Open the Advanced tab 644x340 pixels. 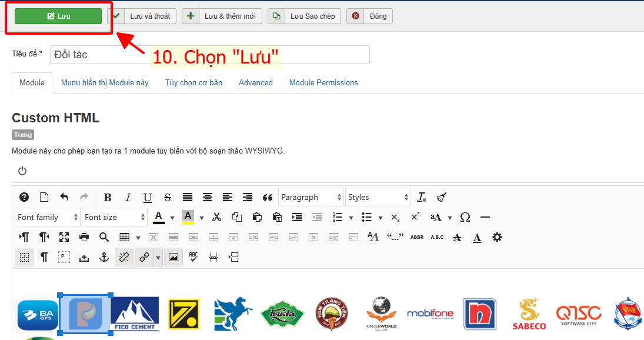pos(255,82)
